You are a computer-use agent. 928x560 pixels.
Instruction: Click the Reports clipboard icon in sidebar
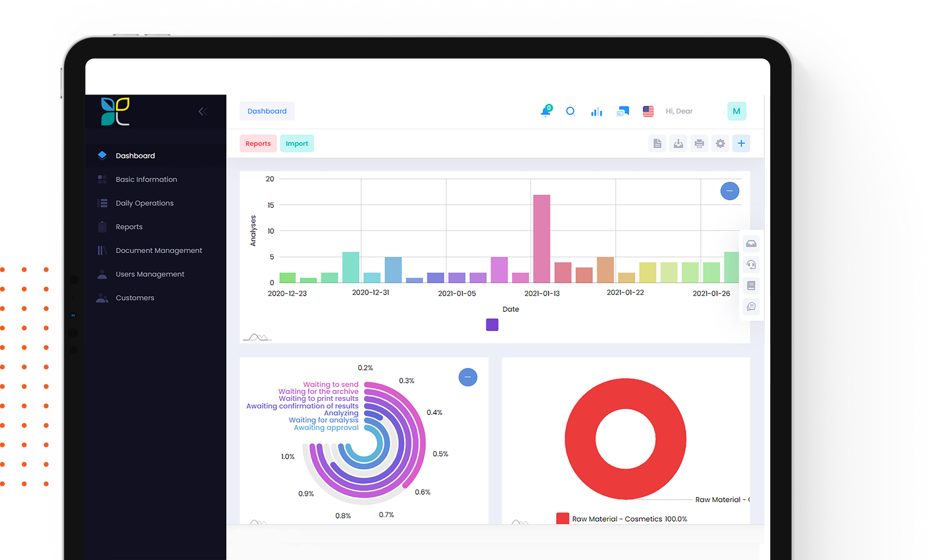pyautogui.click(x=102, y=227)
